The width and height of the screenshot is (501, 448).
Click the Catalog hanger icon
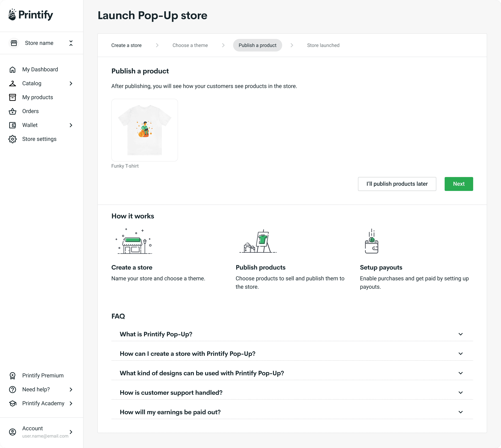click(13, 83)
